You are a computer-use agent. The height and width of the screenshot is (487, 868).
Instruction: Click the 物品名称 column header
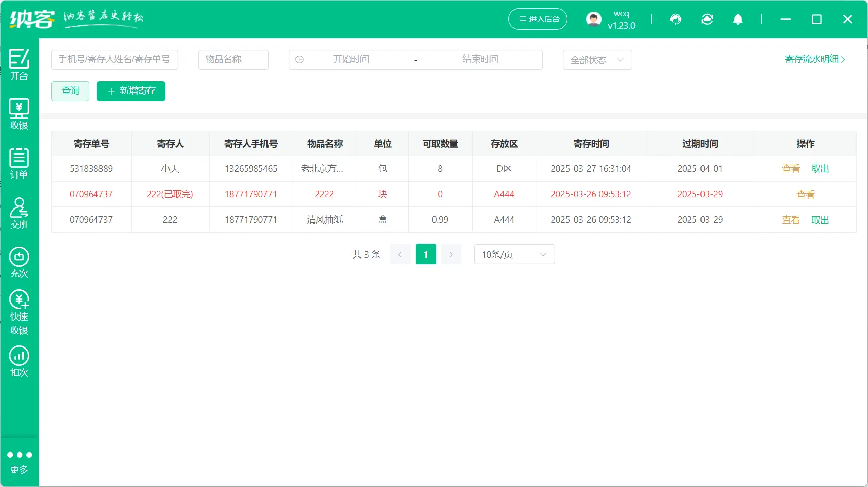(x=325, y=144)
